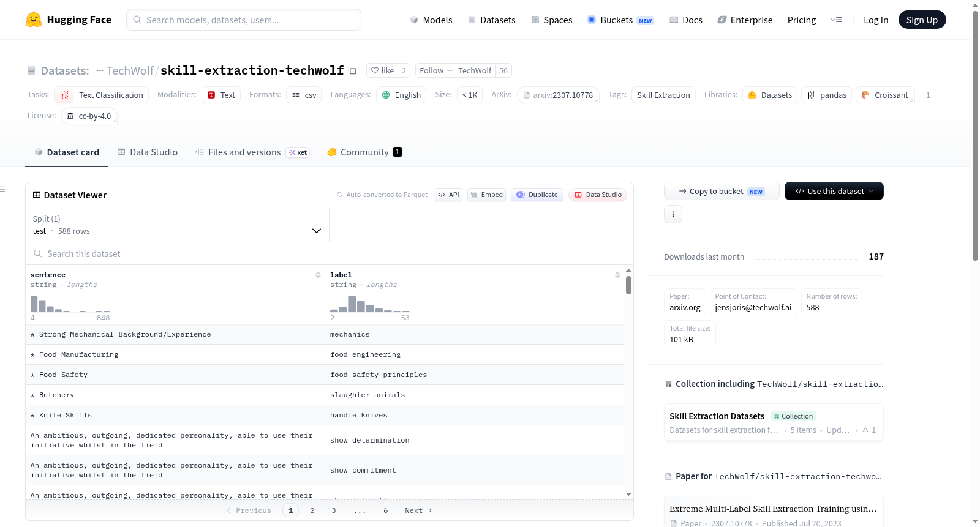The image size is (980, 527).
Task: Click the Log In link
Action: click(876, 20)
